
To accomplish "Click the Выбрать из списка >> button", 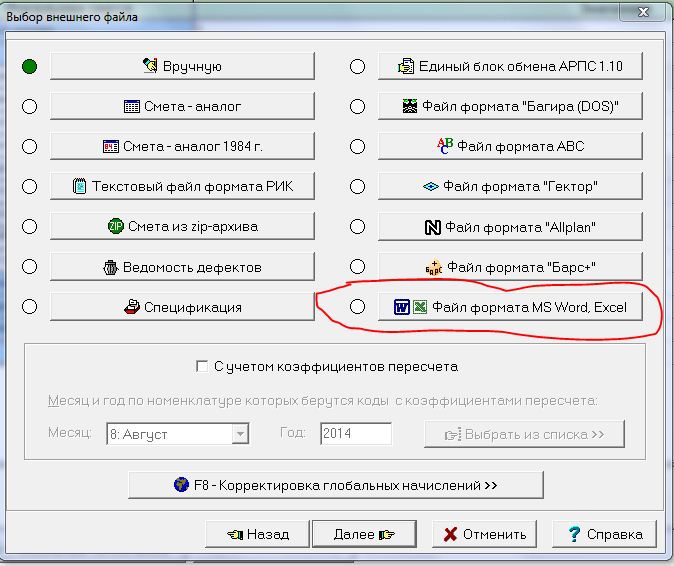I will pos(524,434).
